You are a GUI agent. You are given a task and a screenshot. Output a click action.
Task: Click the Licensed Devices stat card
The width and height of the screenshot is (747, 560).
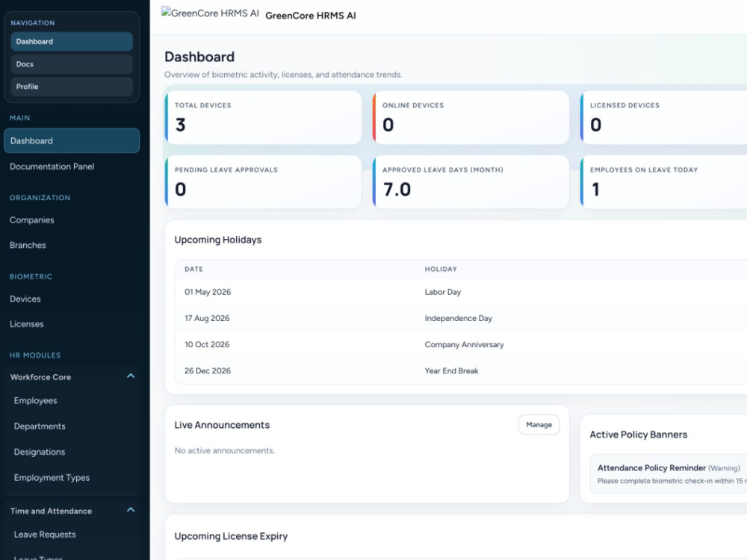coord(663,117)
